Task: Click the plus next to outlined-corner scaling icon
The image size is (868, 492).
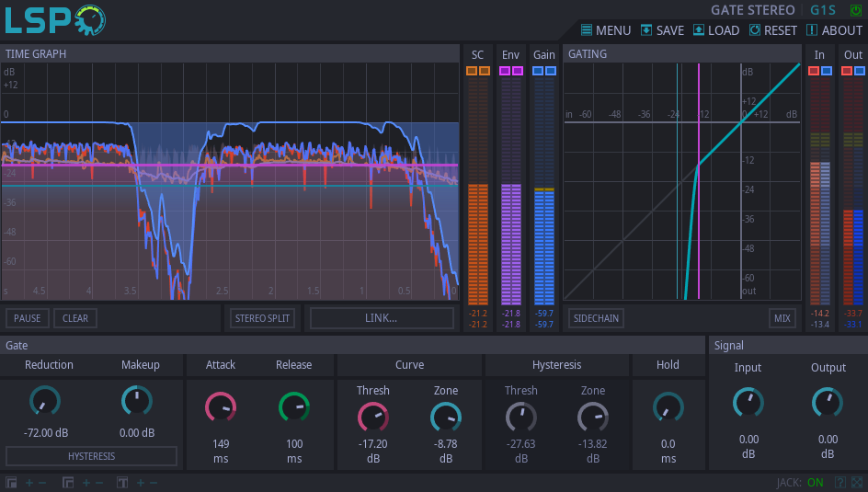Action: [x=86, y=483]
